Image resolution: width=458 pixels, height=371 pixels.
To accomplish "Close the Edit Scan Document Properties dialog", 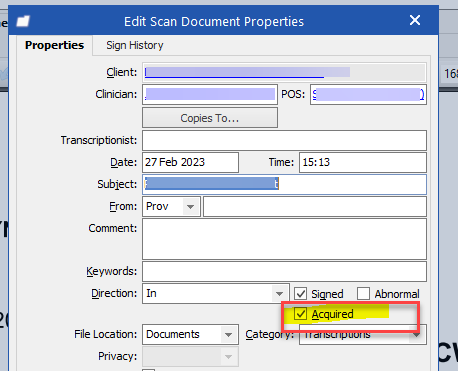I will click(x=415, y=20).
